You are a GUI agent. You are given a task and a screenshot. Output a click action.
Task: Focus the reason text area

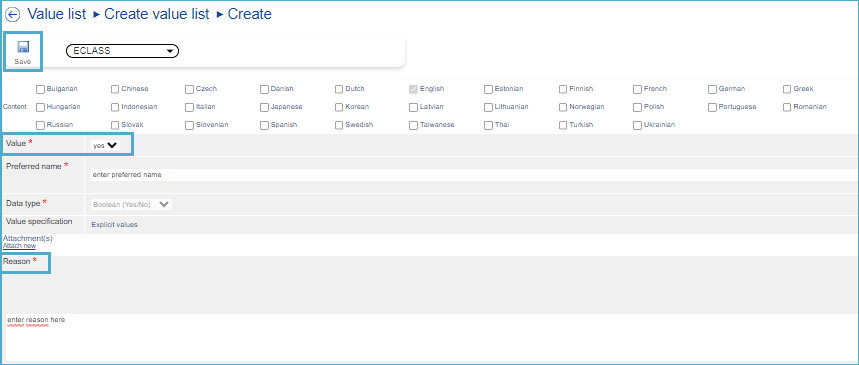431,337
